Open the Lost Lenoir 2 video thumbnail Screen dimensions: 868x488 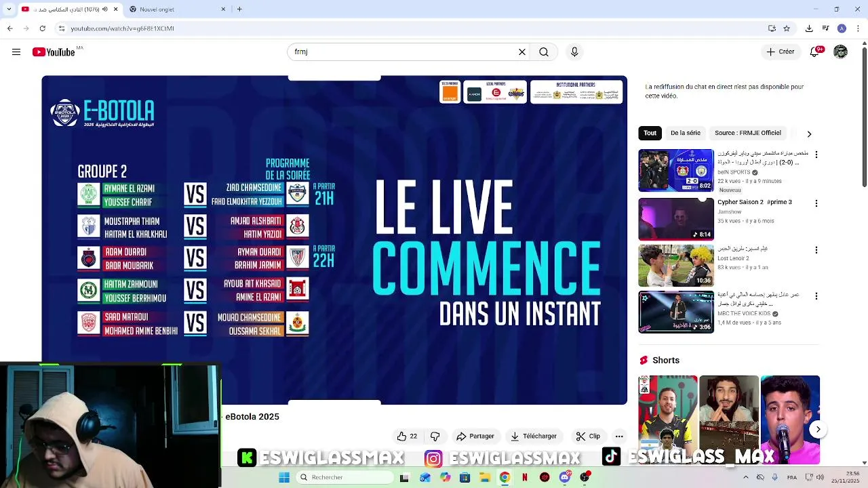tap(676, 266)
